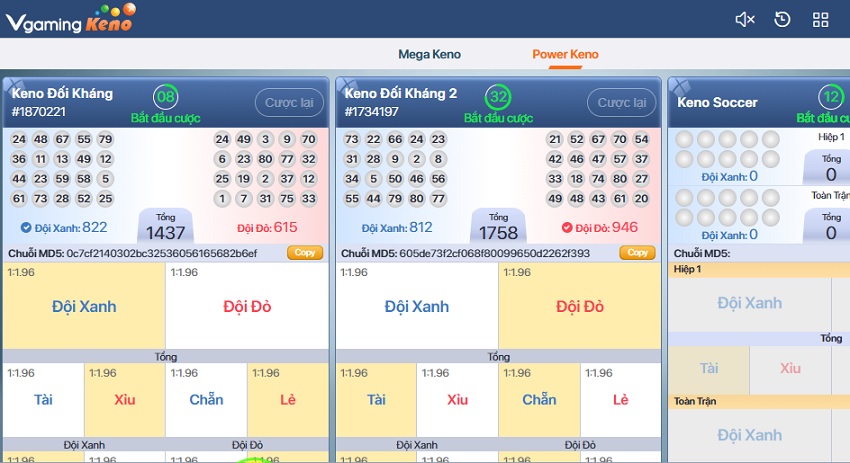Select Lẻ in Keno Đối Kháng panel

[x=288, y=400]
